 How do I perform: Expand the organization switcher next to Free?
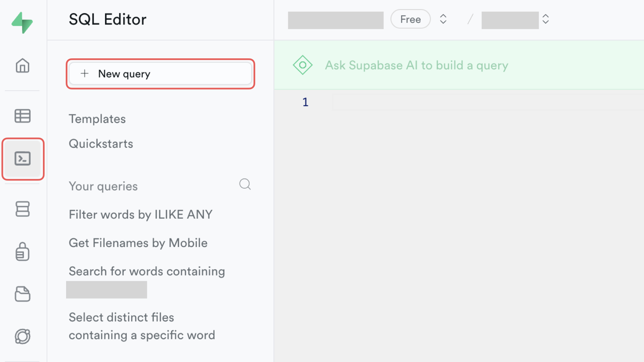443,19
